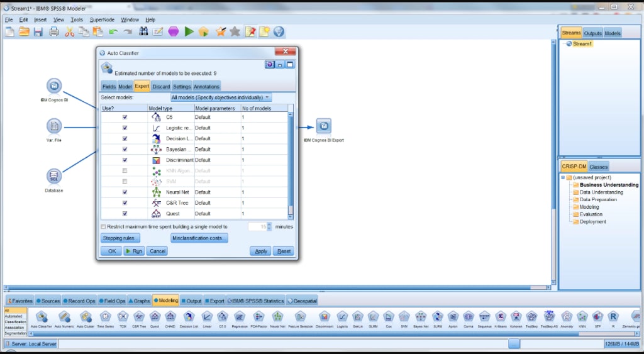The image size is (644, 354).
Task: Click the Stopping rules button
Action: [x=120, y=238]
